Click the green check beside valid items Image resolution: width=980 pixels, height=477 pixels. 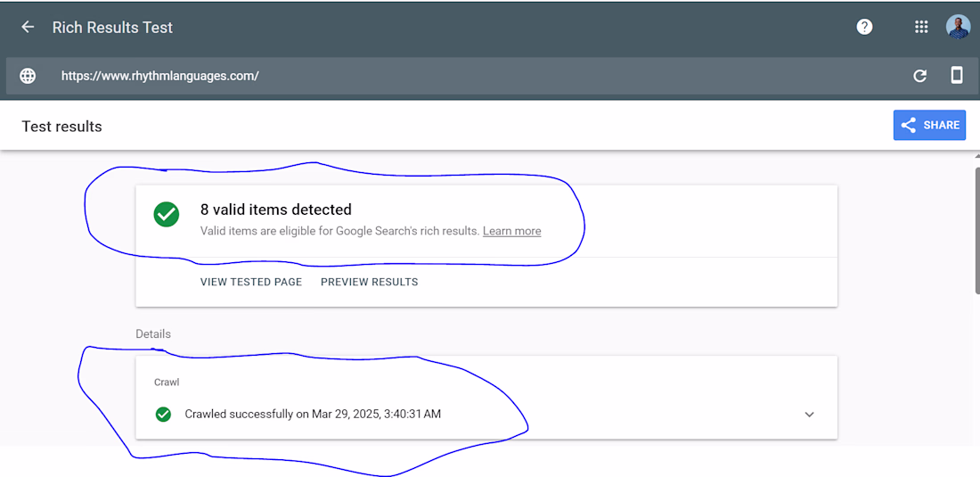click(x=167, y=215)
